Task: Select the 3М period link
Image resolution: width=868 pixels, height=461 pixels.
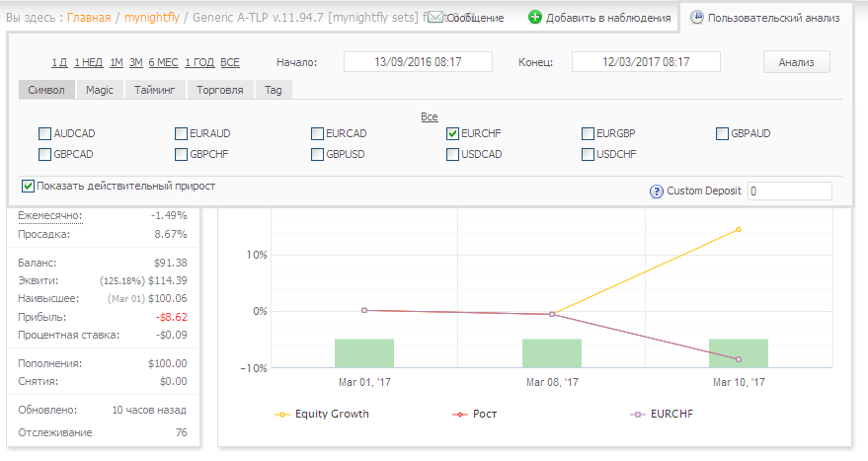Action: click(136, 62)
